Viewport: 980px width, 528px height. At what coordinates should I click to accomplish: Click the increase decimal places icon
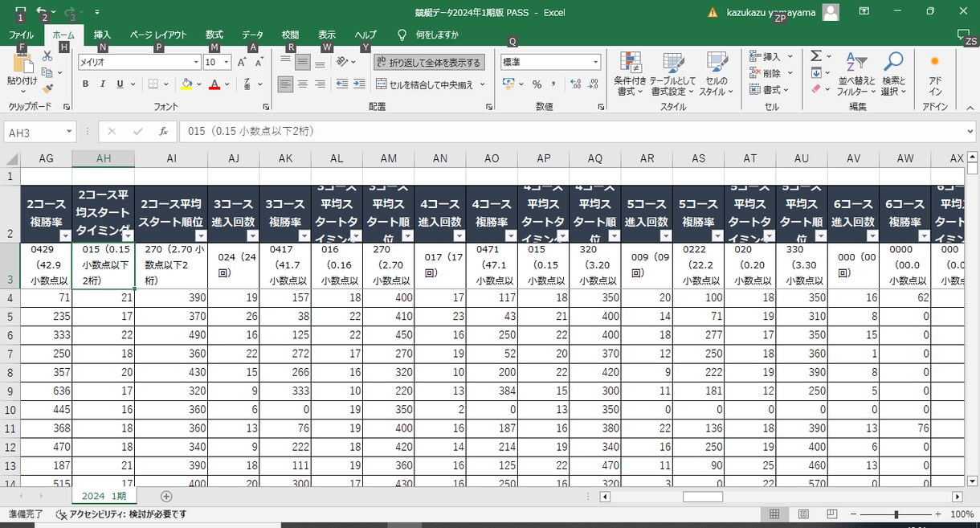click(x=574, y=84)
